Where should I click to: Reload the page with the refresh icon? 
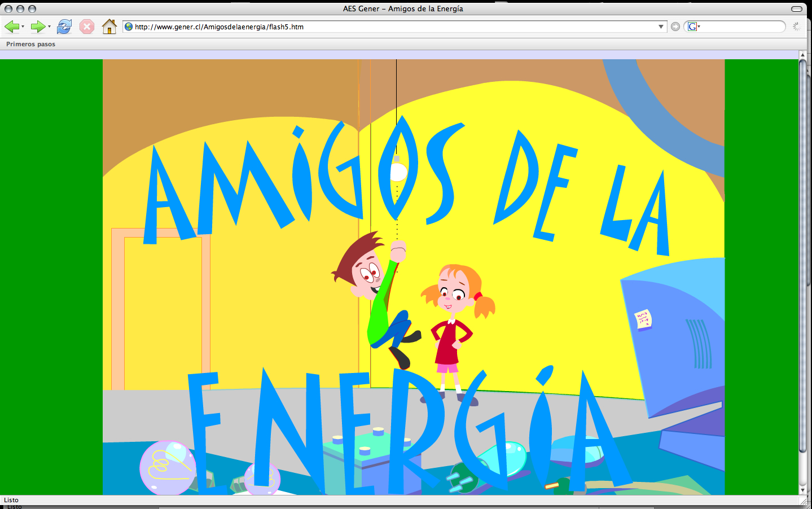64,27
